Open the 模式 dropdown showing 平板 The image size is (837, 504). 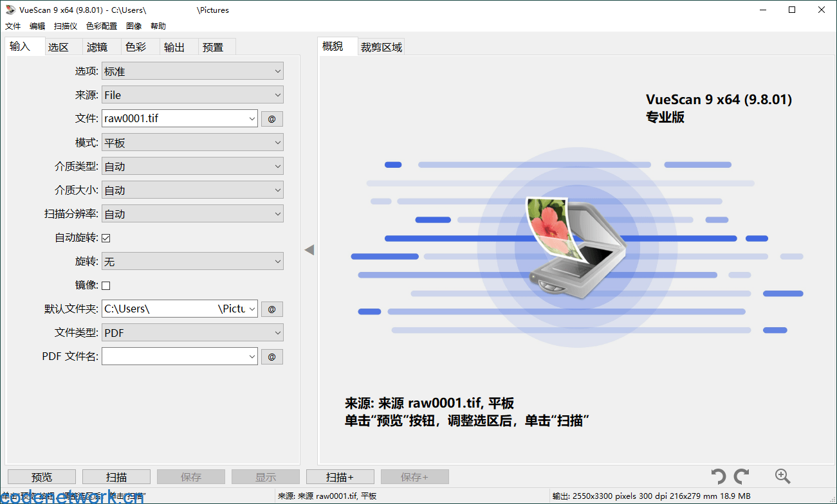[x=192, y=143]
